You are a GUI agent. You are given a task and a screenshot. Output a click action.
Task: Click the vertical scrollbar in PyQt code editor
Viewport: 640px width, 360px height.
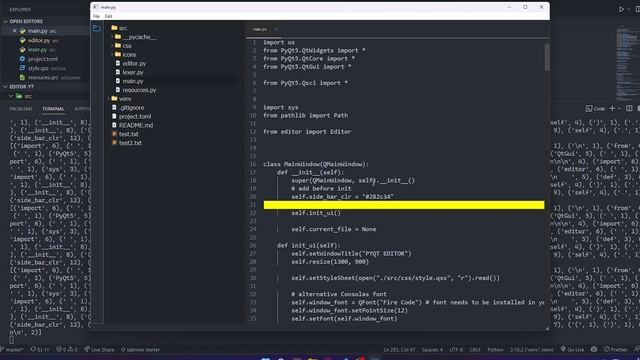tap(547, 57)
